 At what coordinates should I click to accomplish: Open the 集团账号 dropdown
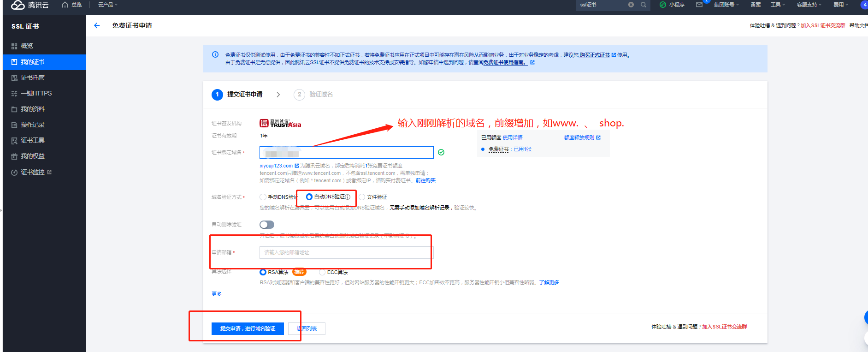tap(726, 5)
